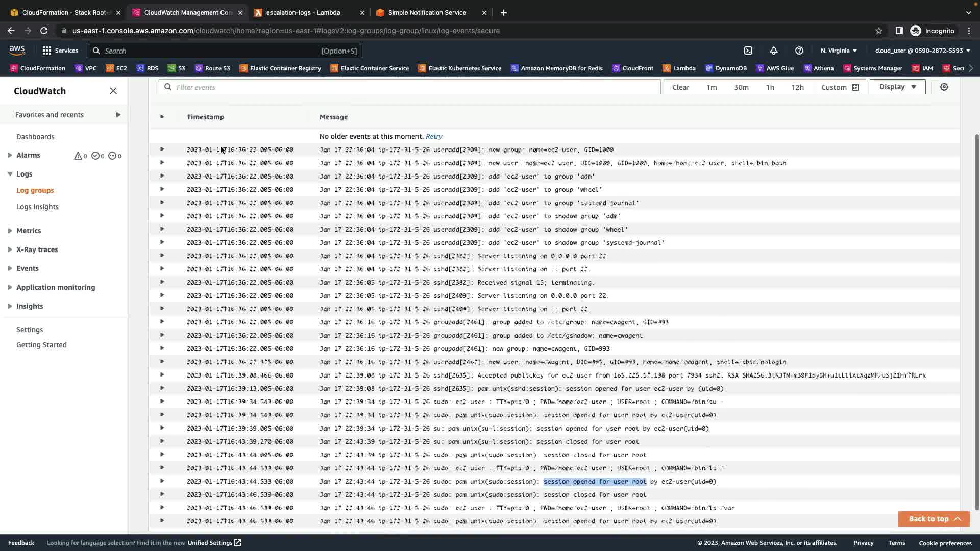980x551 pixels.
Task: Expand the first useradd new group log row
Action: (162, 149)
